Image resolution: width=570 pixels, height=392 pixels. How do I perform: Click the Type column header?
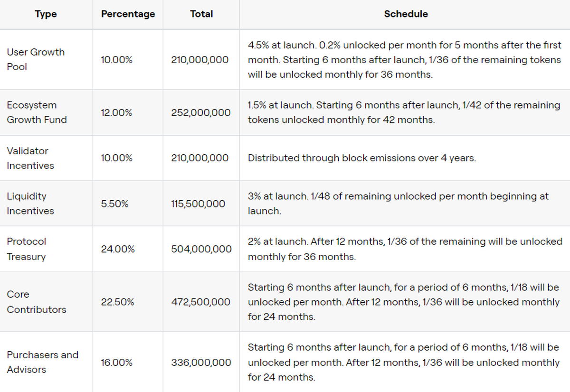[x=46, y=14]
